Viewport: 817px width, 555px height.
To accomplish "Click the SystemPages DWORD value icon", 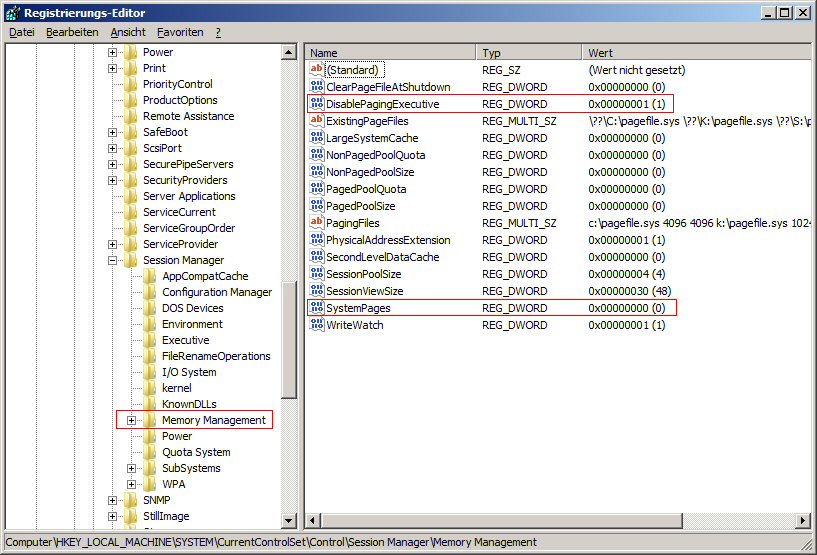I will pyautogui.click(x=317, y=308).
